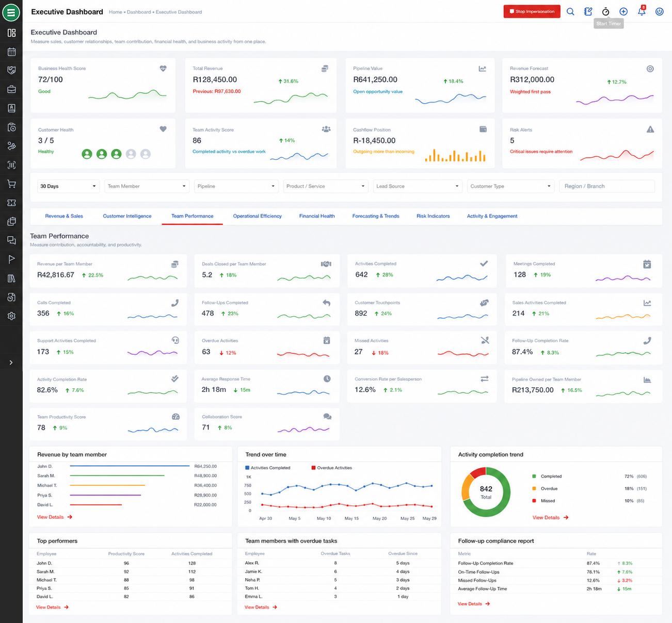
Task: Open the 30 Days period dropdown
Action: (68, 186)
